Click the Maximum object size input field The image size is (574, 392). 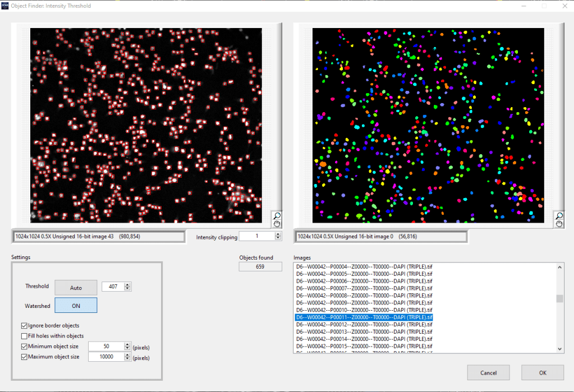point(105,357)
